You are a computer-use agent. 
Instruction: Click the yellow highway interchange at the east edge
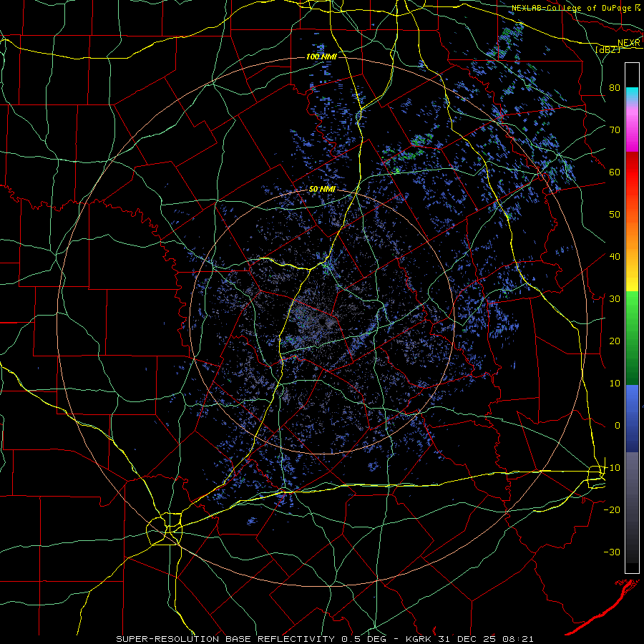[x=596, y=477]
